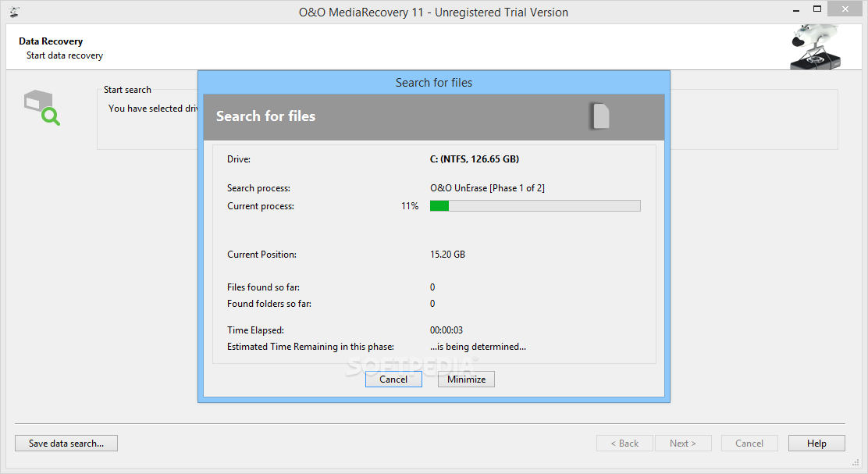Click the bold Search for files header text
Image resolution: width=868 pixels, height=474 pixels.
(265, 116)
